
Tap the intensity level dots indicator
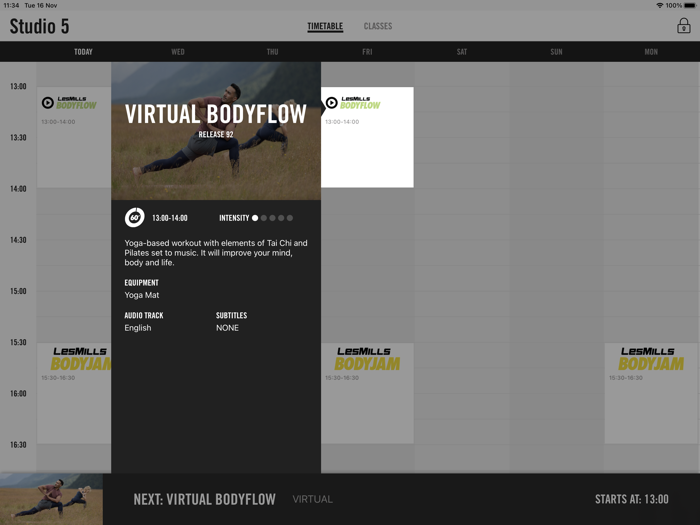(x=272, y=218)
